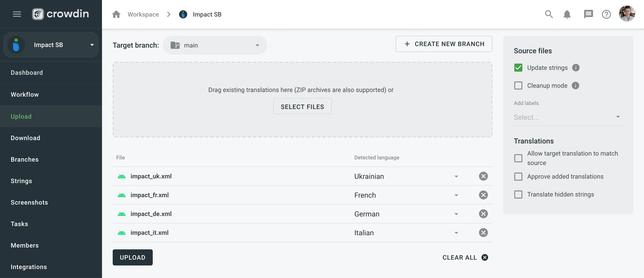Click the home Workspace icon
Screen dimensions: 644x278
click(x=116, y=14)
